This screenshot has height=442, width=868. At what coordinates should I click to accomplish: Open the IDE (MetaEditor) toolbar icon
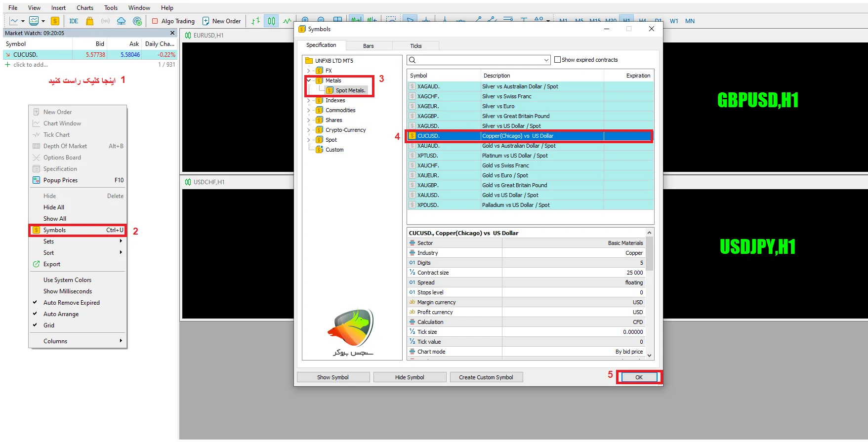[74, 21]
